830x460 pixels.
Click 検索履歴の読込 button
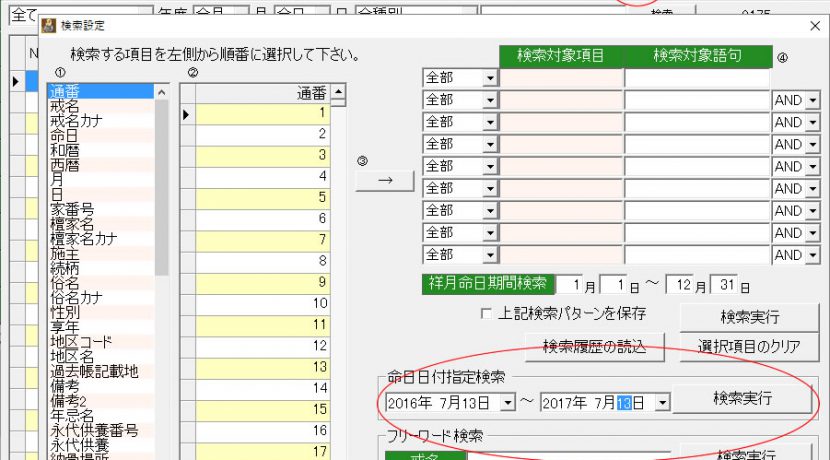[x=594, y=347]
